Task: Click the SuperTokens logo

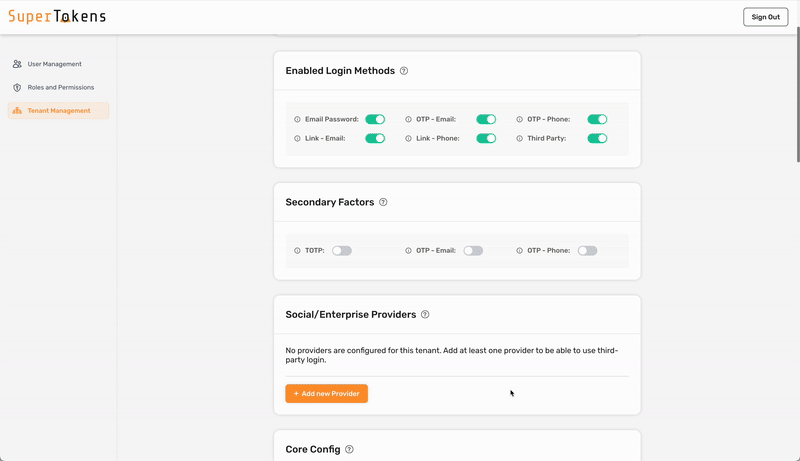Action: tap(57, 17)
